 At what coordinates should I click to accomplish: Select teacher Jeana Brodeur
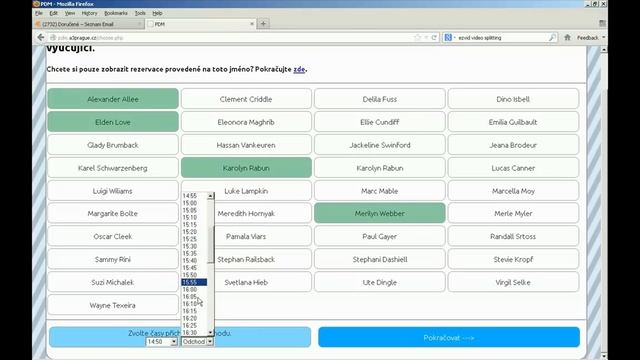(x=513, y=145)
